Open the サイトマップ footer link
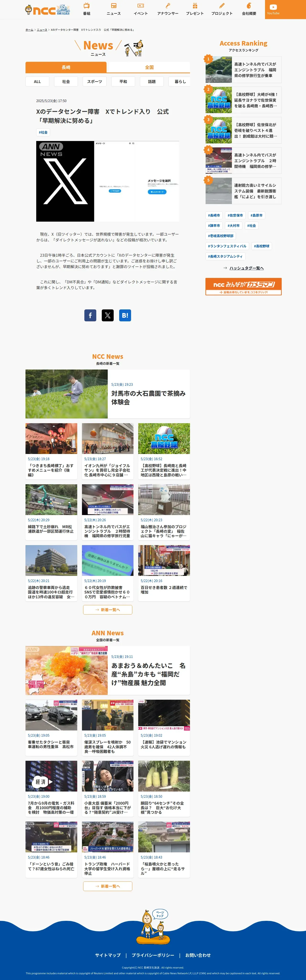This screenshot has width=306, height=980. [107, 955]
